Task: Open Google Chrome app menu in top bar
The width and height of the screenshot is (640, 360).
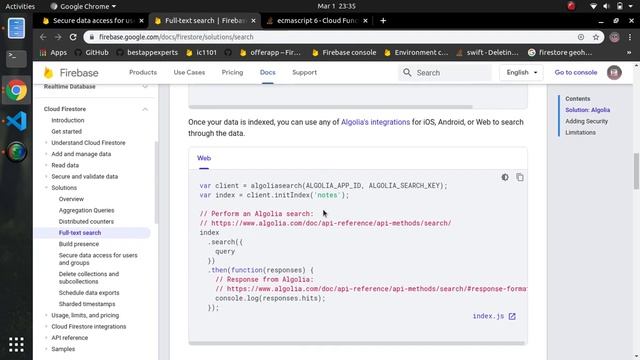Action: pos(83,6)
